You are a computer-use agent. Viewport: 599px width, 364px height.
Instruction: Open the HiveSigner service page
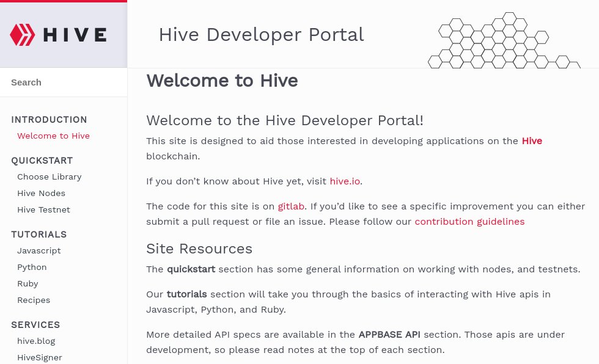point(40,357)
